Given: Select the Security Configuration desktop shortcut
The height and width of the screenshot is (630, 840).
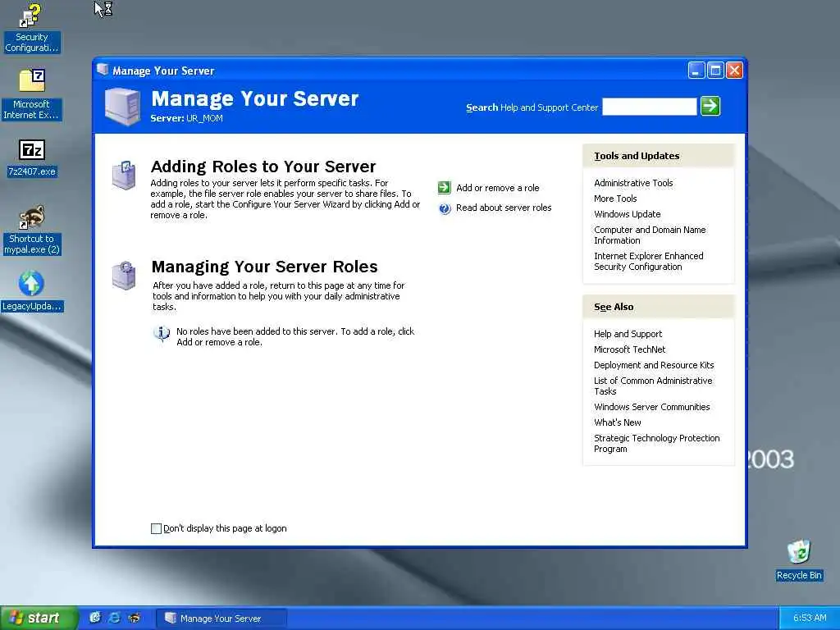Looking at the screenshot, I should point(32,29).
